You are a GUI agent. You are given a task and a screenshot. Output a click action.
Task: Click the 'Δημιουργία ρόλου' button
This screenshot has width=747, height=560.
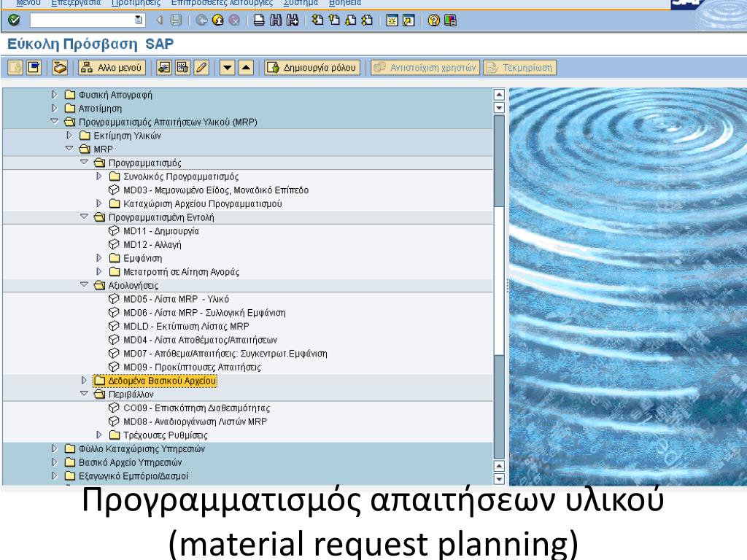click(x=312, y=67)
